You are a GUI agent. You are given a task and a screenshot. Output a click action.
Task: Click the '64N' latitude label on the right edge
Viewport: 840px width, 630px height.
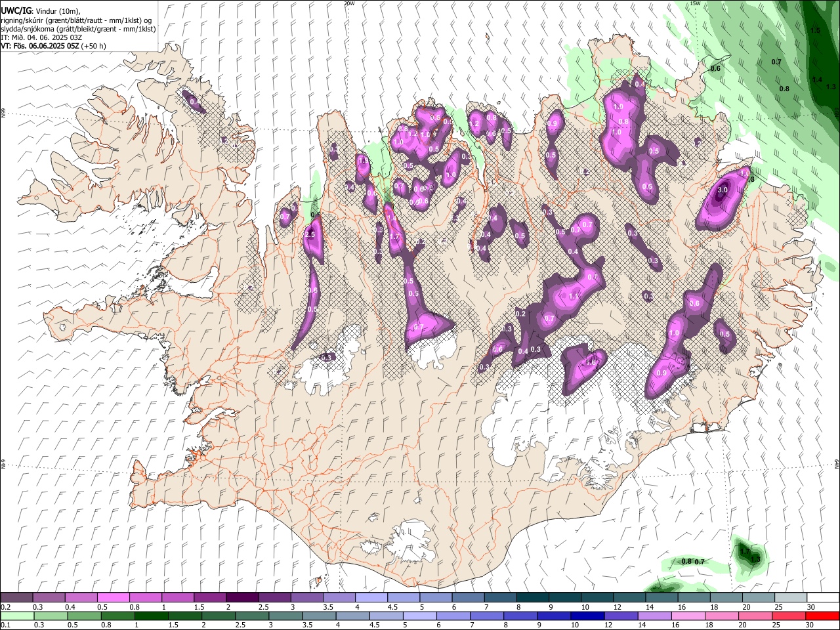[837, 463]
